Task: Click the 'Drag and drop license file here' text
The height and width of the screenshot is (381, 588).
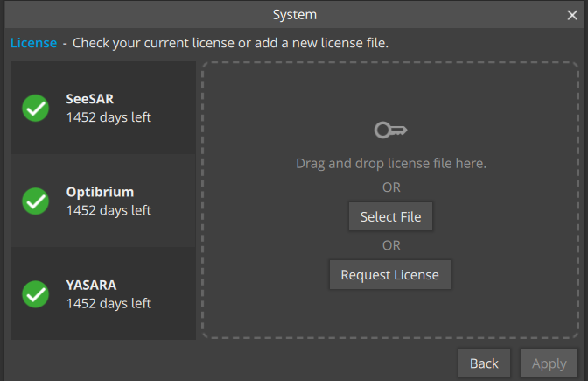Action: pyautogui.click(x=390, y=163)
